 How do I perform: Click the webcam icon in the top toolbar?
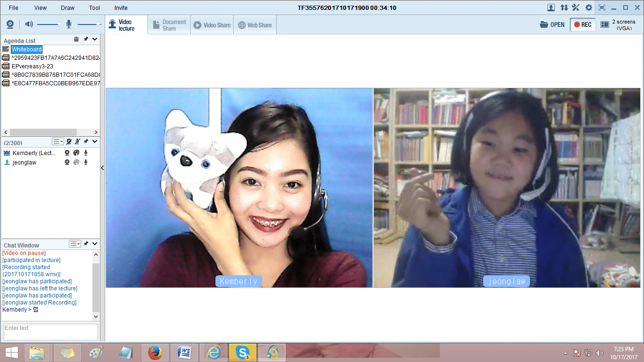tap(10, 25)
